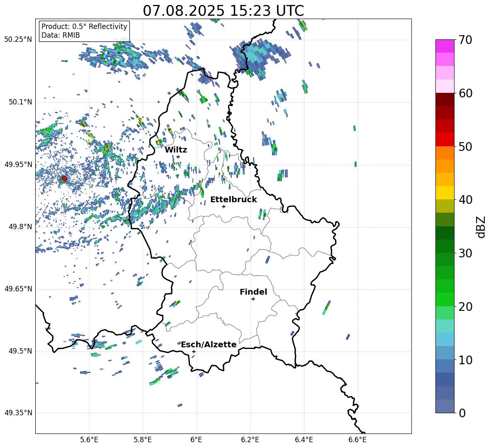The image size is (491, 448).
Task: Click the 49.95°N latitude label
Action: tap(18, 164)
